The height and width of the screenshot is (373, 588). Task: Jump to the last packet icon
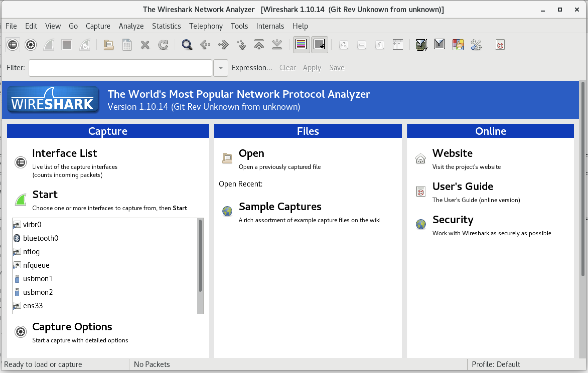point(277,45)
